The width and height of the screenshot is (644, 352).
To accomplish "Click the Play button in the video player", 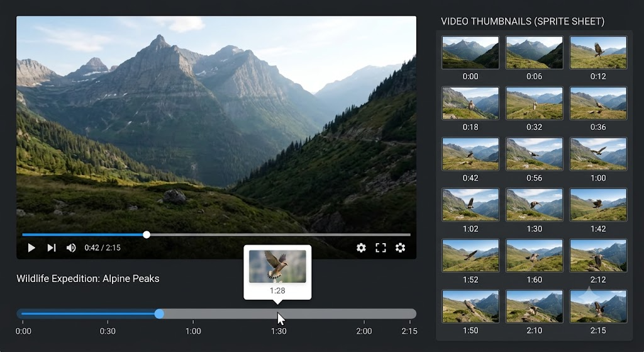I will tap(31, 247).
